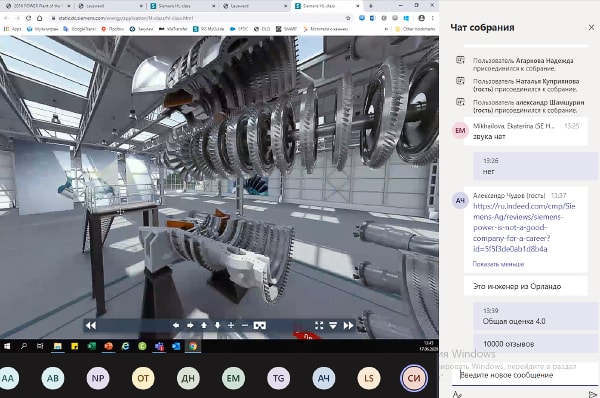Open the SMART bookmark

tap(287, 29)
